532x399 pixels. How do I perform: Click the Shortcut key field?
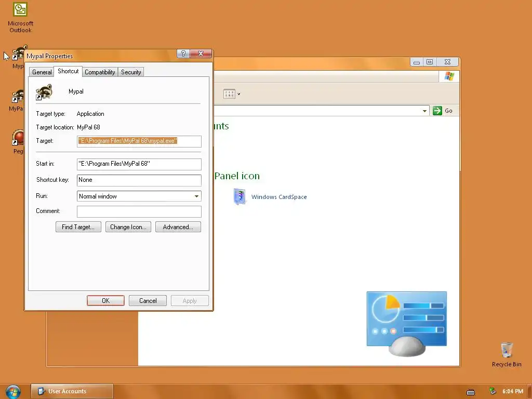point(139,180)
